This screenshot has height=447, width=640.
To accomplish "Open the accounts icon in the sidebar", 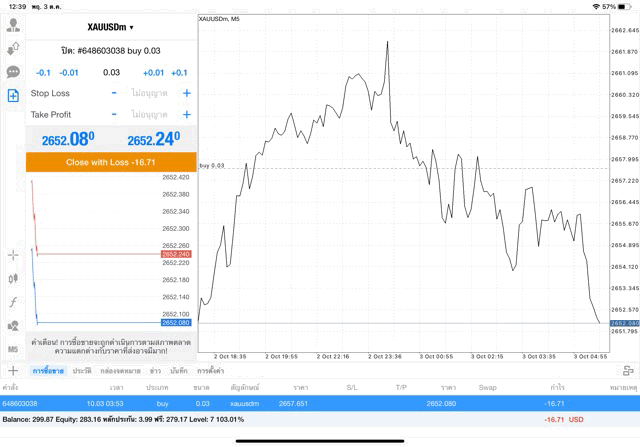I will tap(13, 47).
